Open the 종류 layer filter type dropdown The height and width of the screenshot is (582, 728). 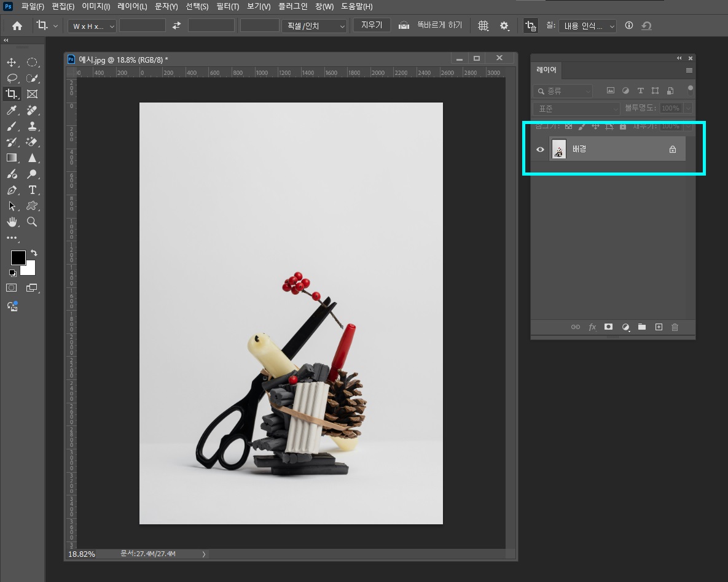(563, 91)
